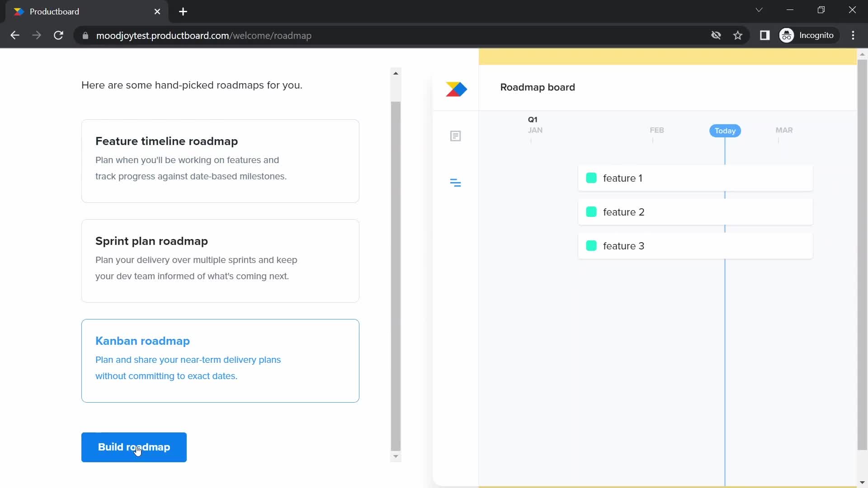View site info via the lock icon

pyautogui.click(x=85, y=35)
